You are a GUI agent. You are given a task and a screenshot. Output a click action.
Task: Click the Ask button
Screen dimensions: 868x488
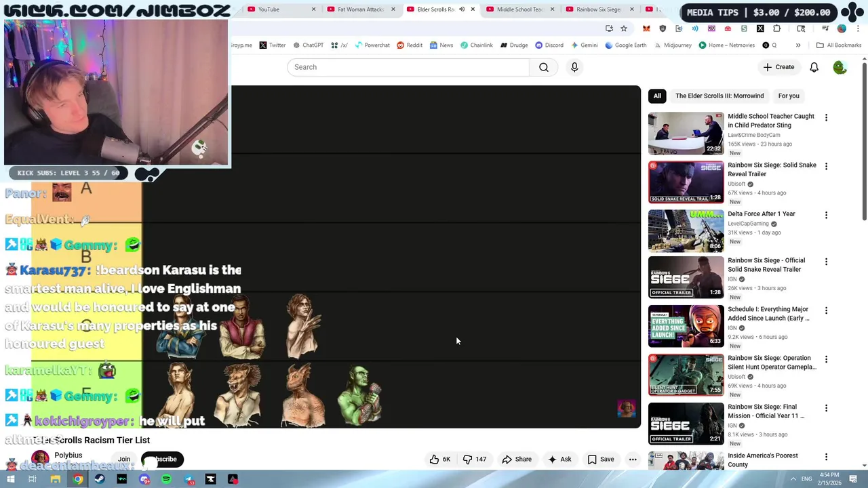click(x=559, y=459)
